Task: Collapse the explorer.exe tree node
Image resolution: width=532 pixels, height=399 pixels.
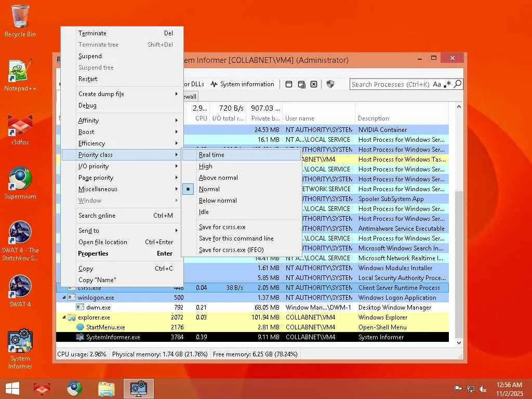Action: tap(64, 317)
